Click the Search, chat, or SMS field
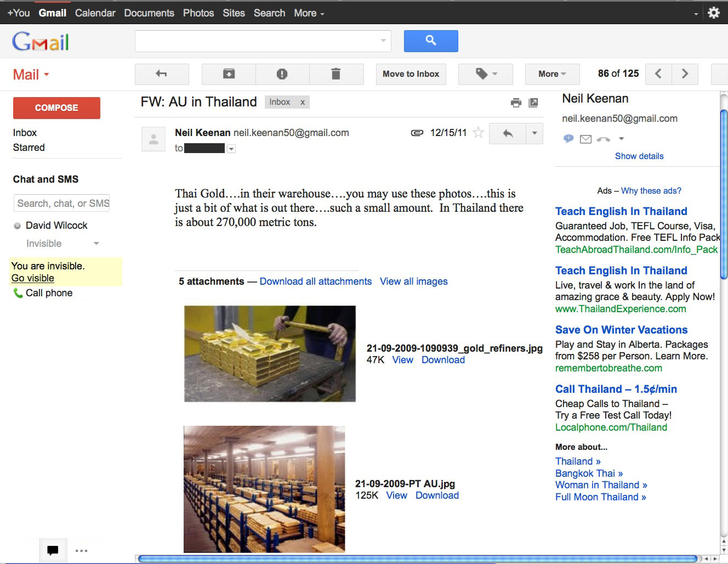The height and width of the screenshot is (564, 728). [x=62, y=203]
